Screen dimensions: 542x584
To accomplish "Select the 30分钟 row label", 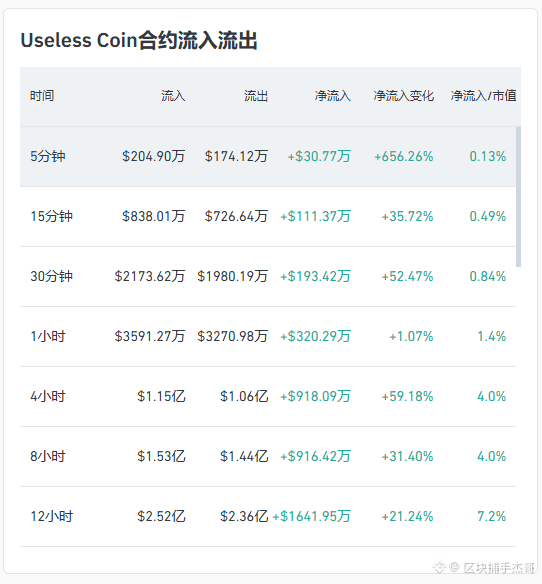I will [51, 276].
